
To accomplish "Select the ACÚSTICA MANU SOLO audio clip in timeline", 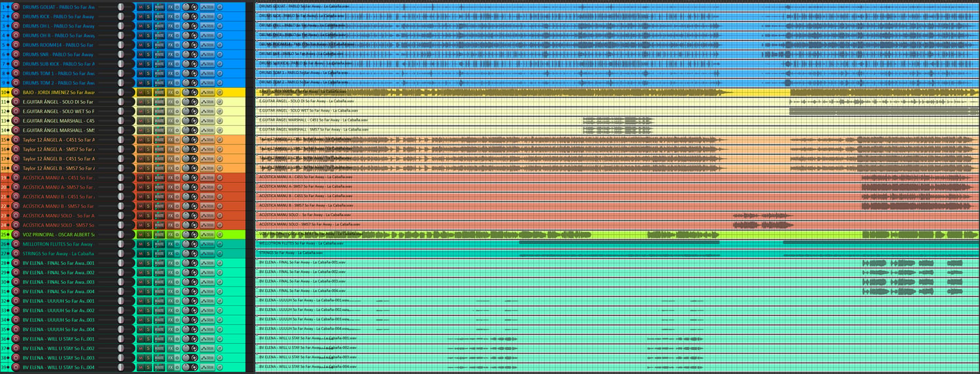I will pyautogui.click(x=617, y=215).
